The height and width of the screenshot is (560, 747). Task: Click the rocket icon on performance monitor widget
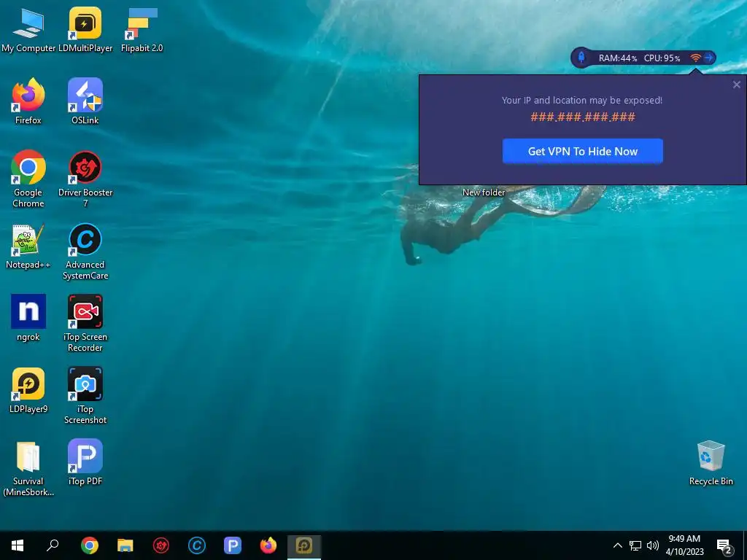(x=581, y=58)
